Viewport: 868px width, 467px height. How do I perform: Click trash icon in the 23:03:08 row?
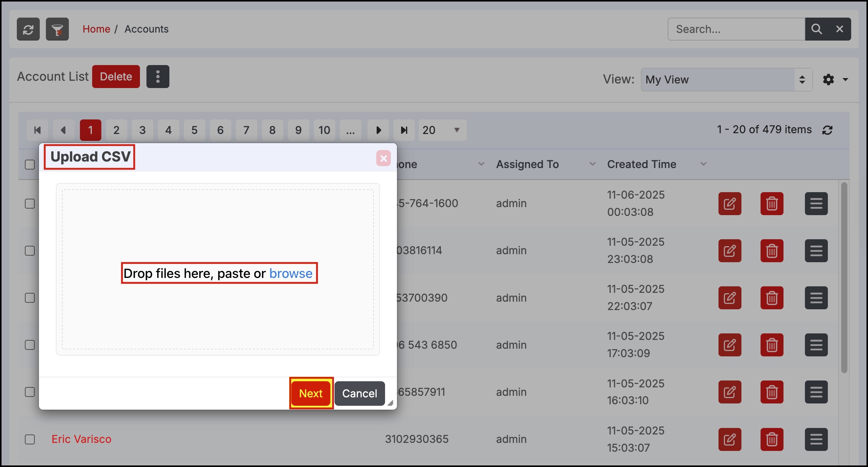[772, 251]
